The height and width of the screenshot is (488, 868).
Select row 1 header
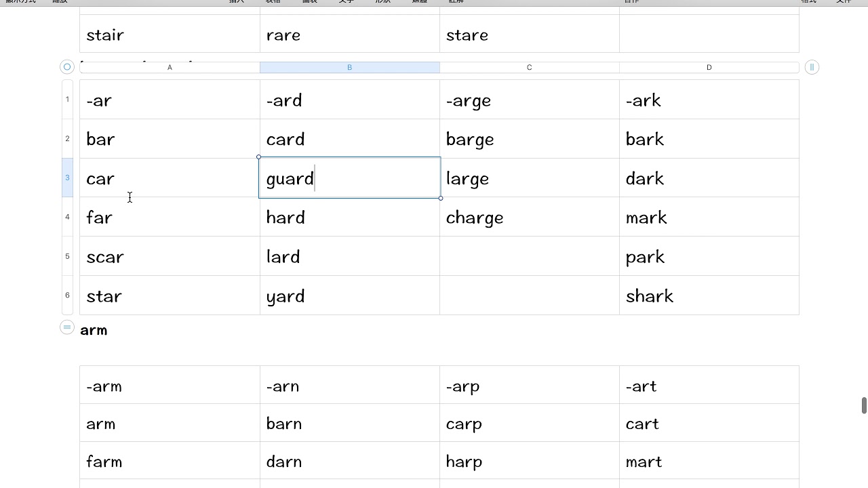coord(67,100)
